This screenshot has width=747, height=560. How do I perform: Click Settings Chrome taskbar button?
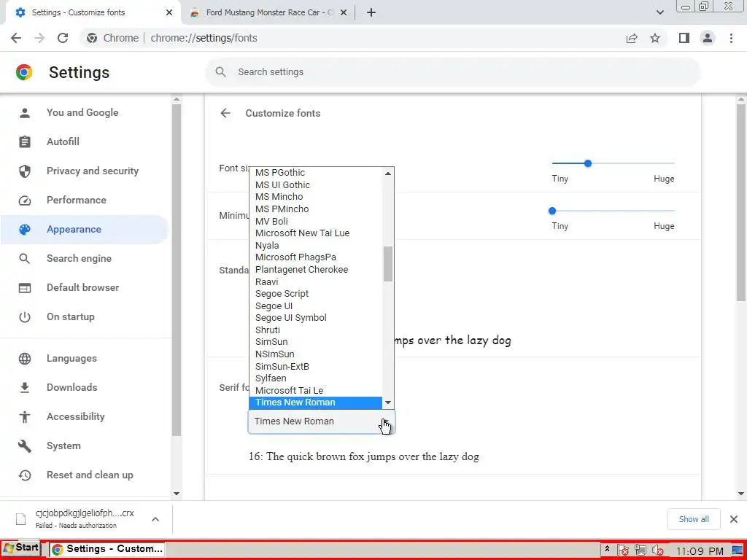107,549
